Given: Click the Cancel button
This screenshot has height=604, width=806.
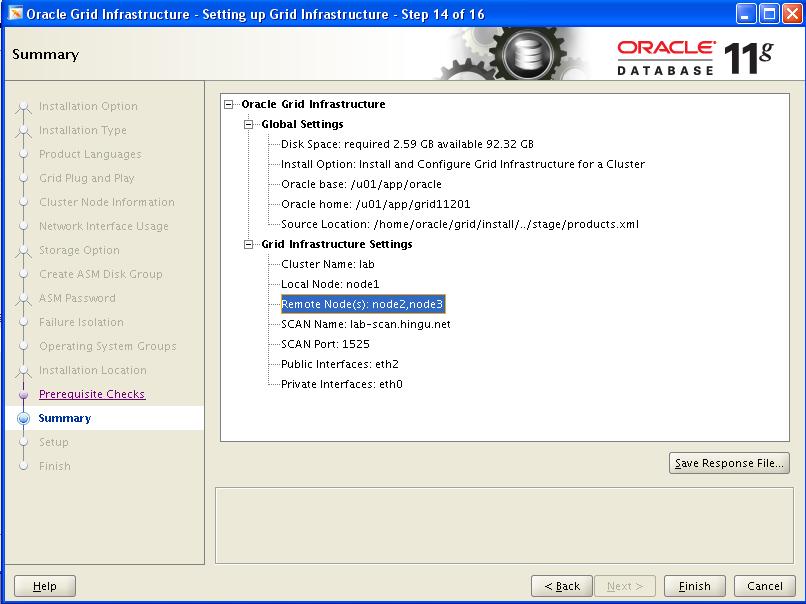Looking at the screenshot, I should point(764,586).
